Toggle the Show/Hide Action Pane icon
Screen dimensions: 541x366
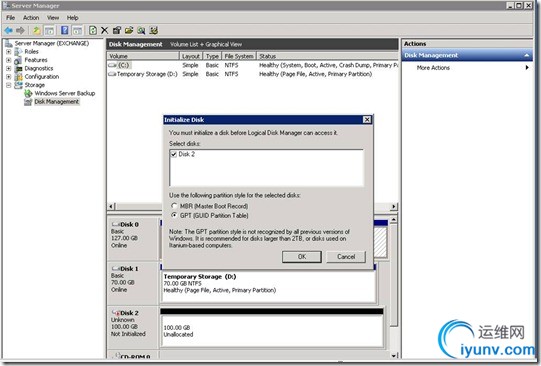[77, 30]
